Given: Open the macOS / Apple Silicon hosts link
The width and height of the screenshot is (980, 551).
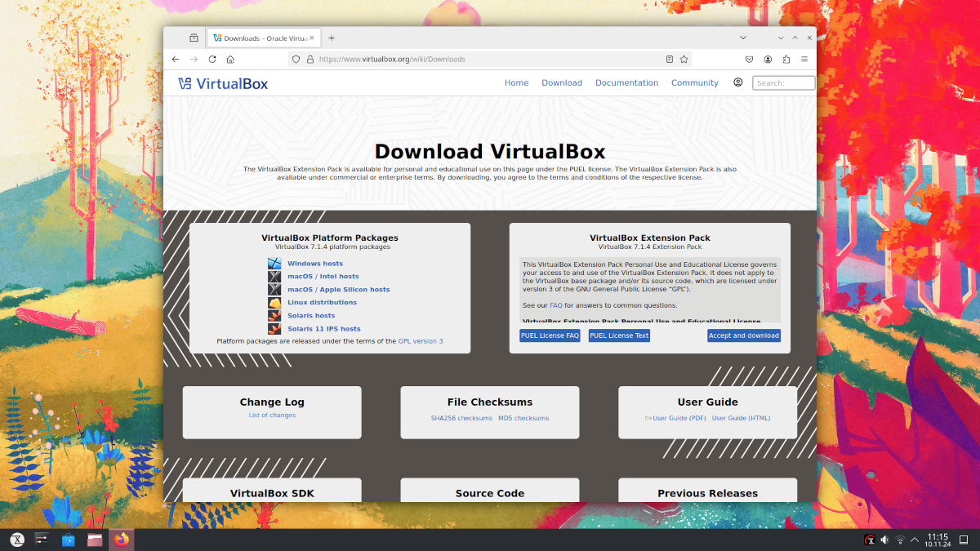Looking at the screenshot, I should 339,290.
